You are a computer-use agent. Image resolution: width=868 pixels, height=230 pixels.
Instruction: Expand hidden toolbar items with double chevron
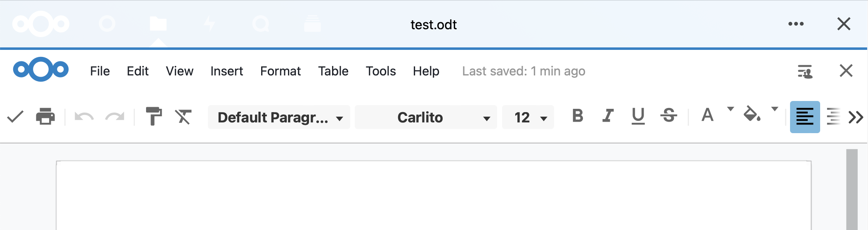point(856,117)
